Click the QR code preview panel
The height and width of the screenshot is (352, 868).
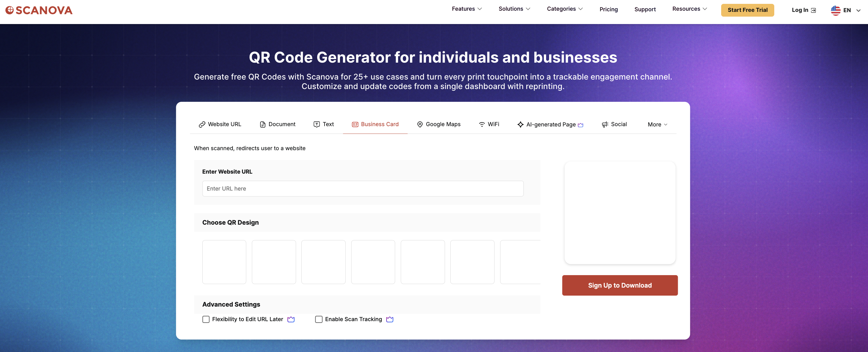coord(620,213)
